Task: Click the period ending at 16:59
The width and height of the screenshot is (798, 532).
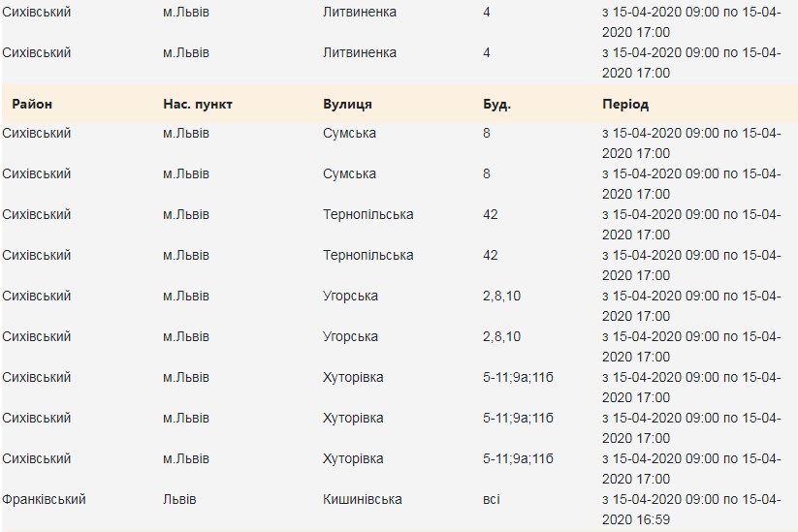Action: pos(691,510)
